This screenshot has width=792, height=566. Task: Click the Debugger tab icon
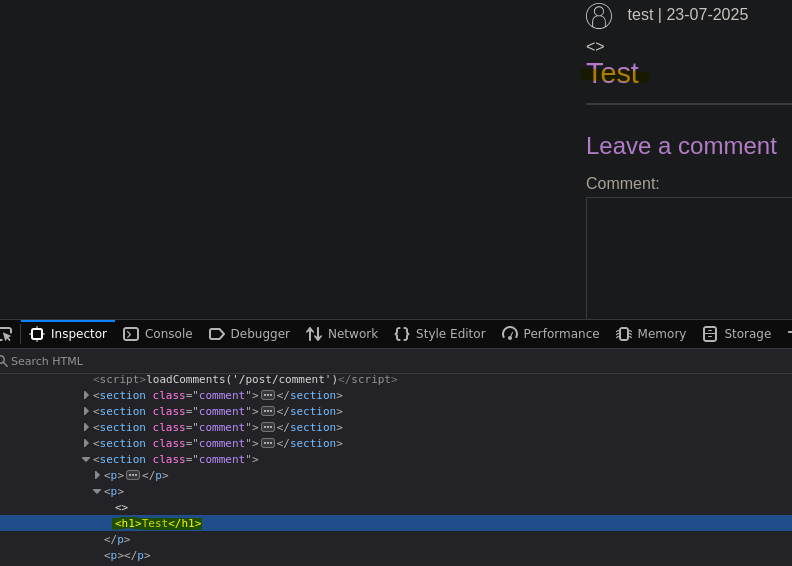point(217,334)
